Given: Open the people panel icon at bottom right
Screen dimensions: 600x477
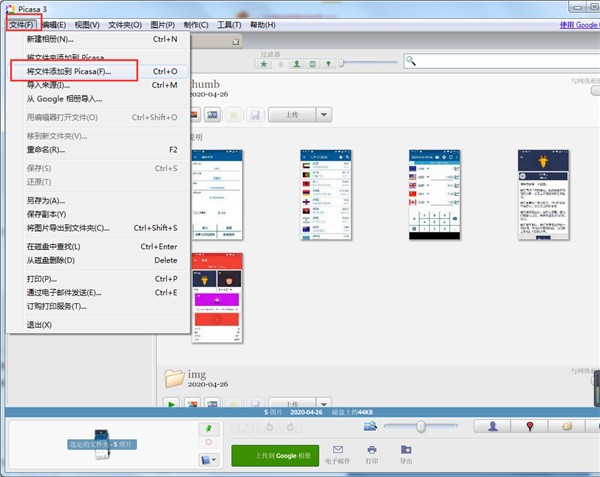Looking at the screenshot, I should point(492,427).
